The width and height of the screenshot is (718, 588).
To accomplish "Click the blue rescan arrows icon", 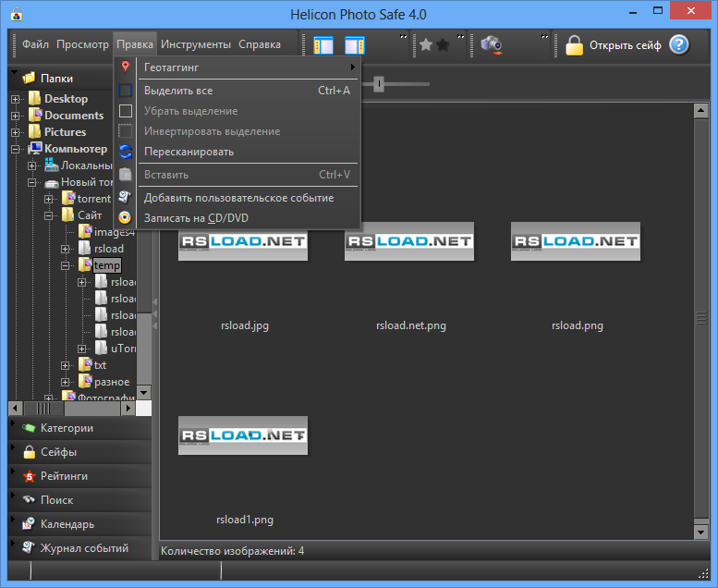I will click(x=125, y=152).
